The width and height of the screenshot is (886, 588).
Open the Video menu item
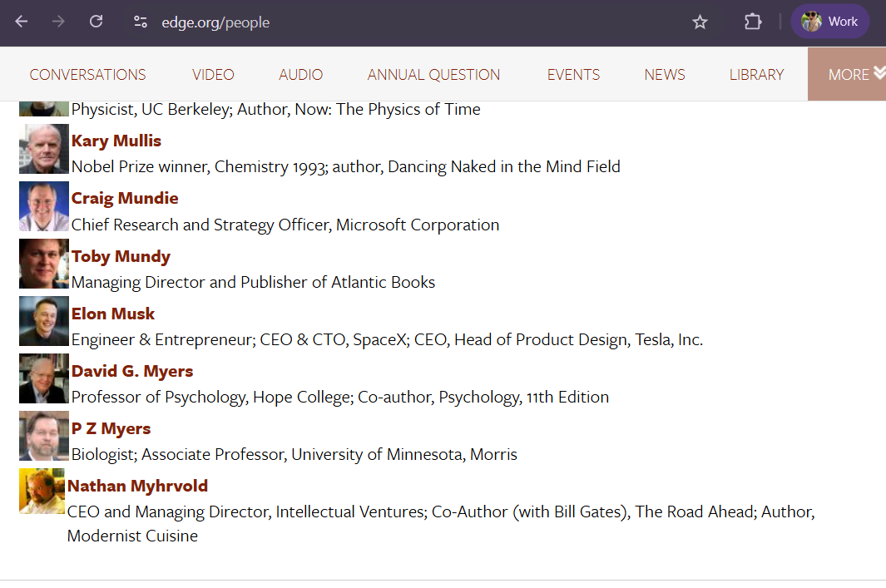[213, 75]
